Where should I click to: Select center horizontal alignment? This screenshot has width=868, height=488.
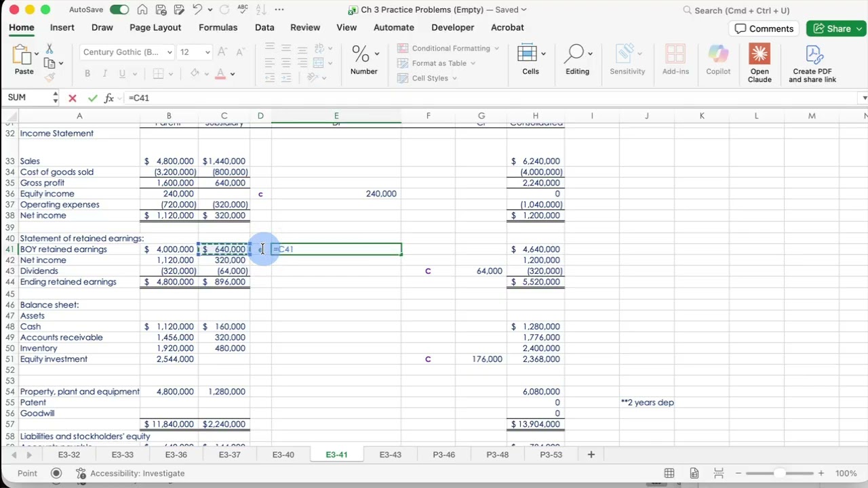pos(286,63)
